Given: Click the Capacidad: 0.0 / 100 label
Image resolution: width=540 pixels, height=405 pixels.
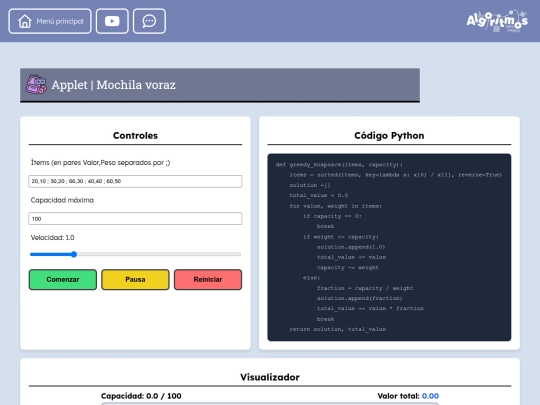Looking at the screenshot, I should [141, 396].
